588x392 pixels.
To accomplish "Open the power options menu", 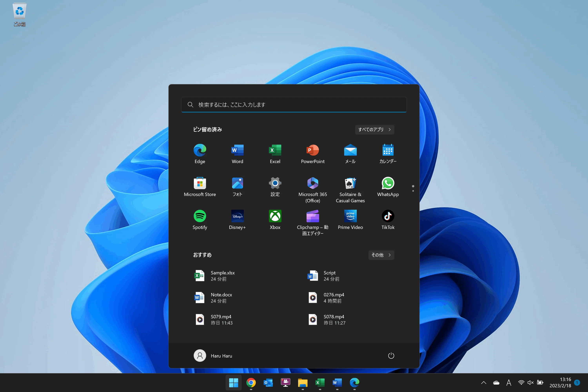I will coord(391,356).
